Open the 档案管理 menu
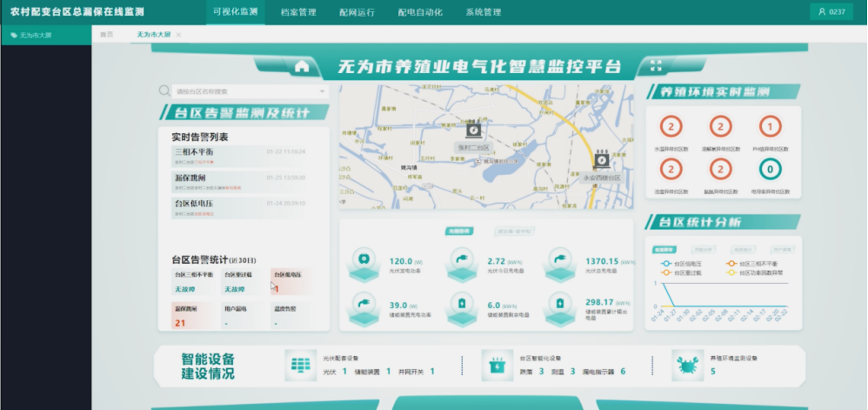The width and height of the screenshot is (868, 410). pos(298,12)
